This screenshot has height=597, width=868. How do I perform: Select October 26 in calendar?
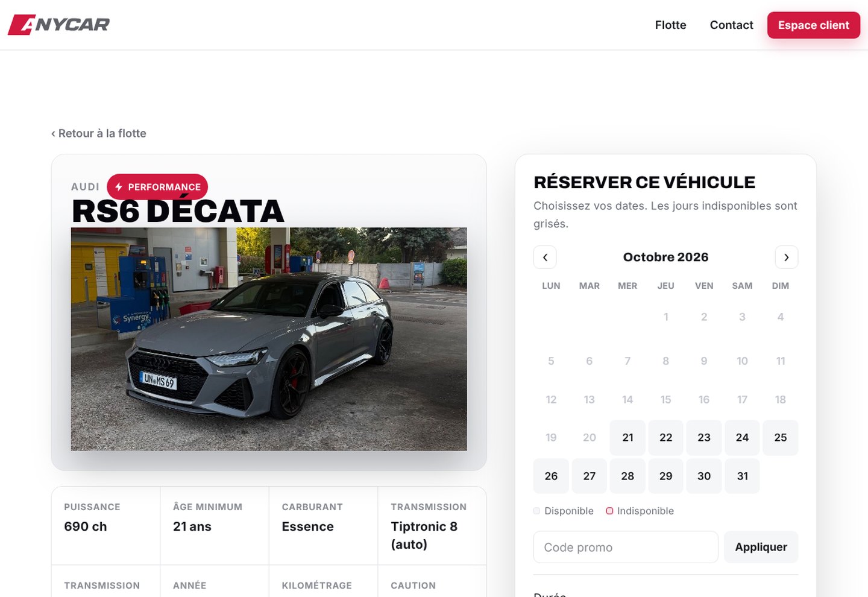click(x=551, y=476)
